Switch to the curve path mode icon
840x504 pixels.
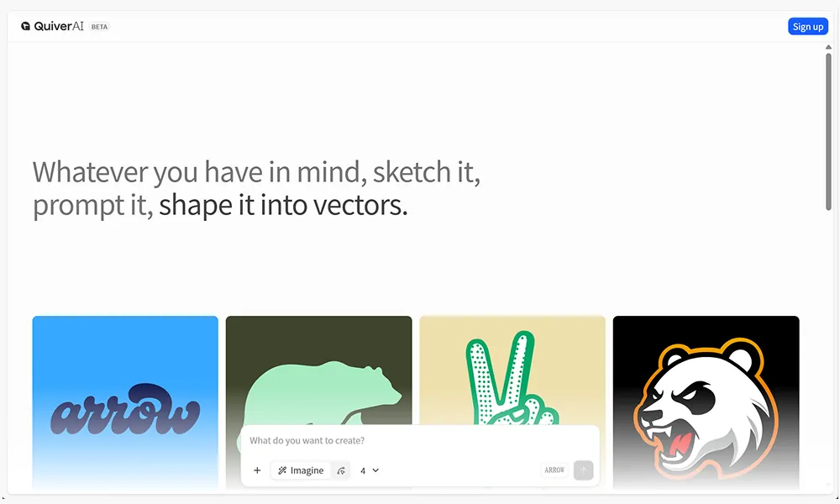click(341, 470)
